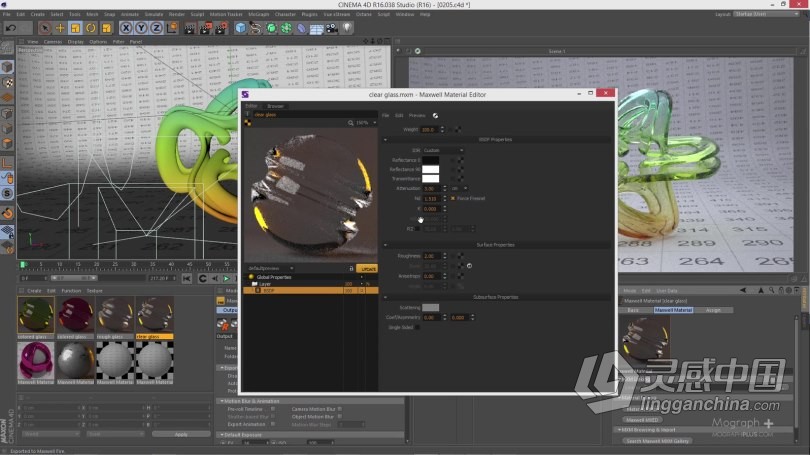Click the Roughness texture checker icon
The image size is (810, 455).
pyautogui.click(x=460, y=256)
